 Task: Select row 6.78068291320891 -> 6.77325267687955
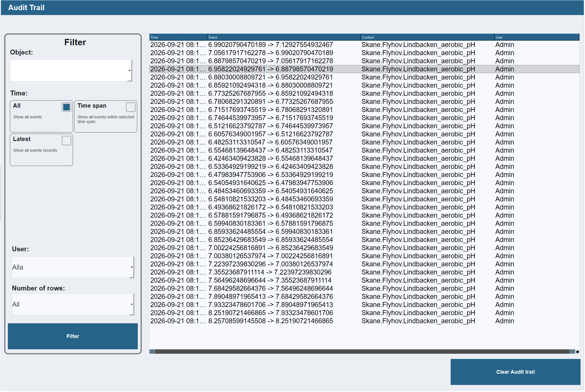[x=364, y=102]
